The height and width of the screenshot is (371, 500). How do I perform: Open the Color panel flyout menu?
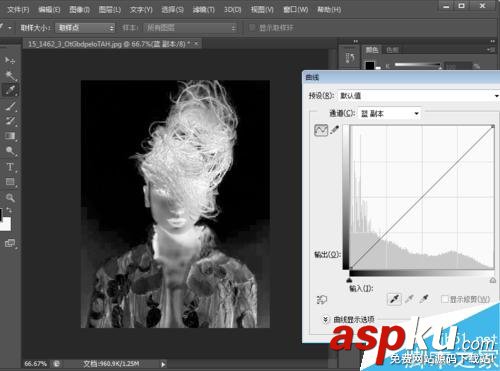pos(491,50)
